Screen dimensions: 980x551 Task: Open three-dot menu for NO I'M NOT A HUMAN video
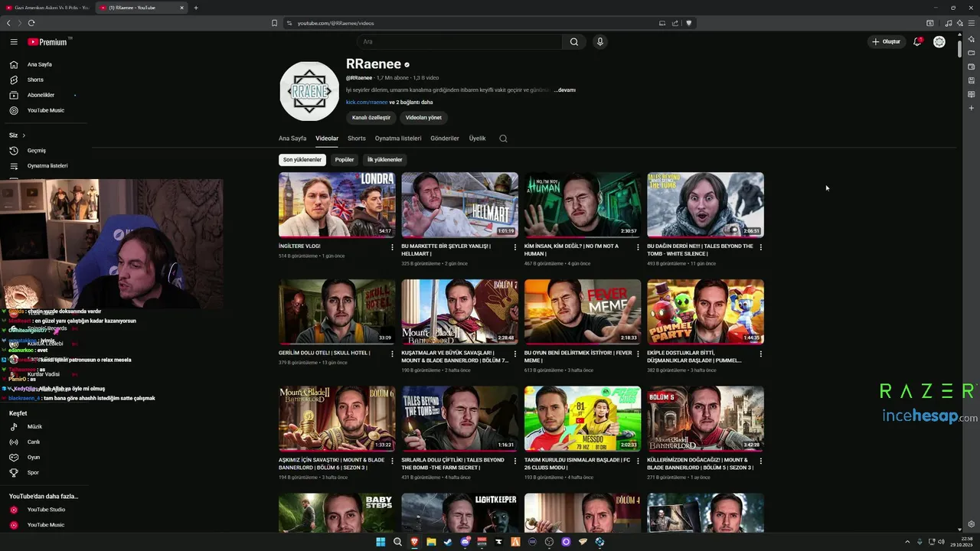pyautogui.click(x=638, y=247)
